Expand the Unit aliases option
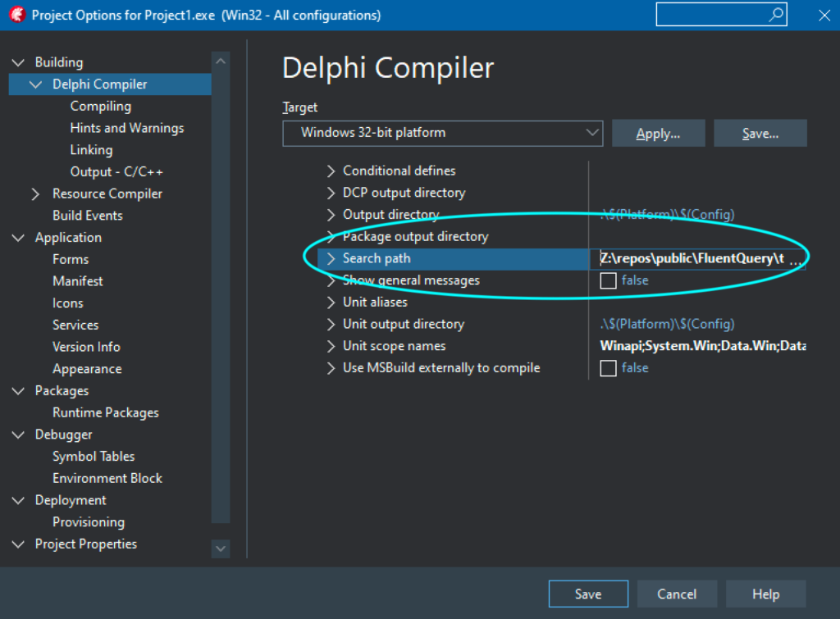The width and height of the screenshot is (840, 619). click(x=331, y=303)
